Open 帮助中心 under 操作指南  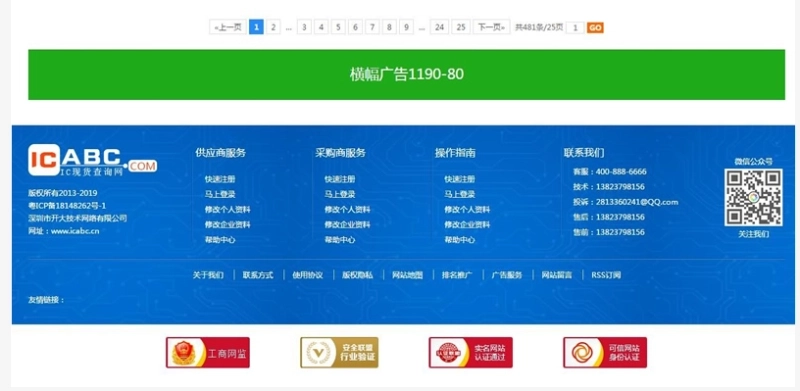(x=459, y=240)
